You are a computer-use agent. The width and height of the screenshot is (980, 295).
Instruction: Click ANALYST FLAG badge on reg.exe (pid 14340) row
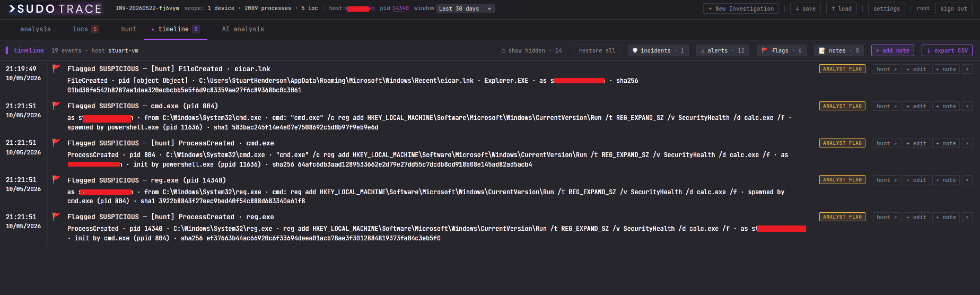[842, 180]
